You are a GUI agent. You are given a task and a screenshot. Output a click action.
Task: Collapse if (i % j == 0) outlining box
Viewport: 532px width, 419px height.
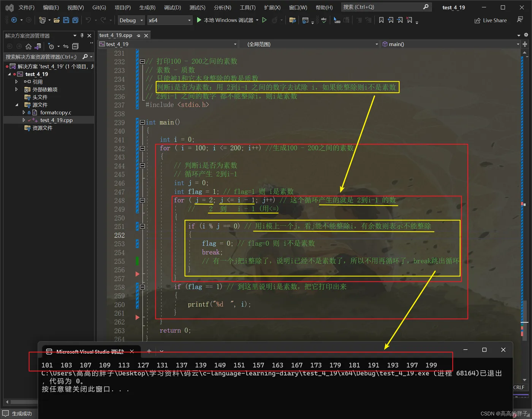click(x=142, y=226)
